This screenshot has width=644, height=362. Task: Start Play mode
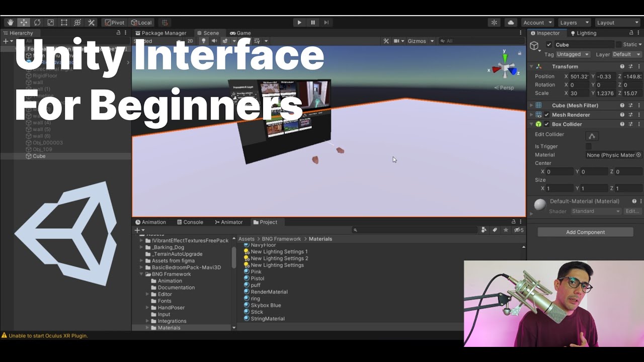(x=299, y=23)
